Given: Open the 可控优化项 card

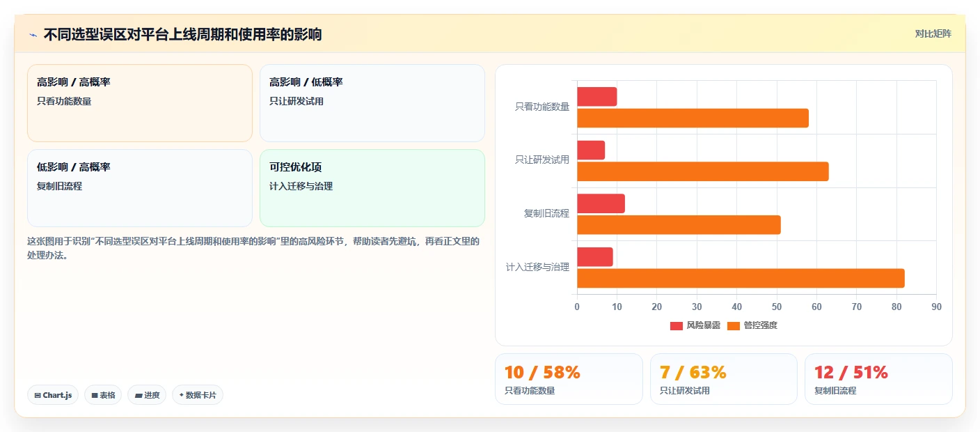Looking at the screenshot, I should 372,188.
